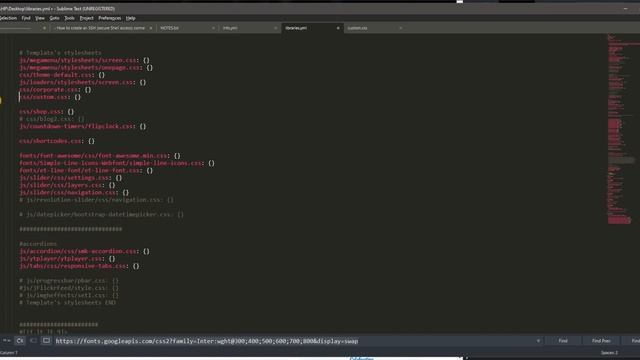Close the custom.css tab
The width and height of the screenshot is (640, 360).
tap(400, 28)
